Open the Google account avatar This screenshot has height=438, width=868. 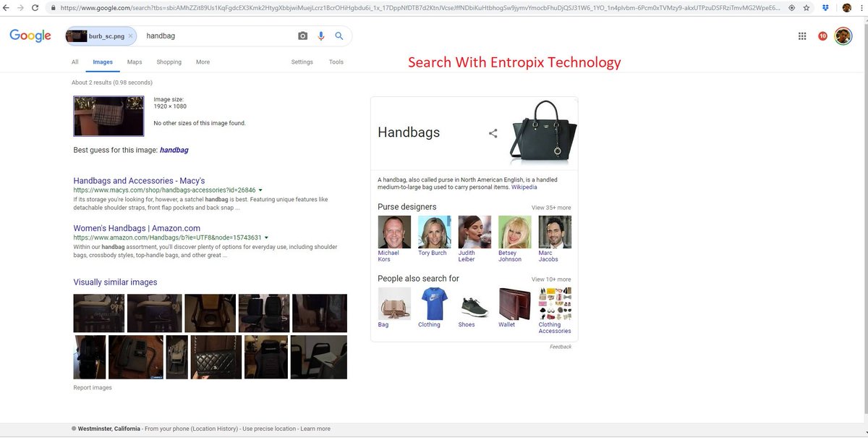pos(843,36)
